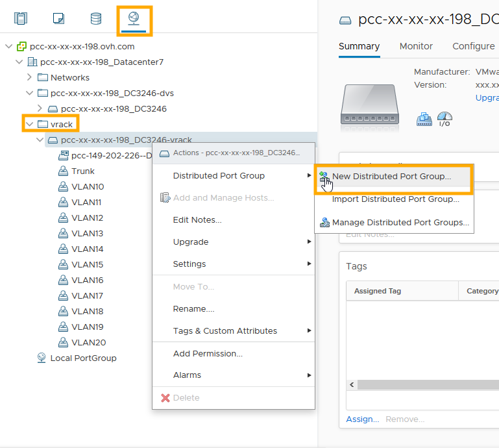Viewport: 499px width, 448px height.
Task: Click the Category column header
Action: (x=479, y=291)
